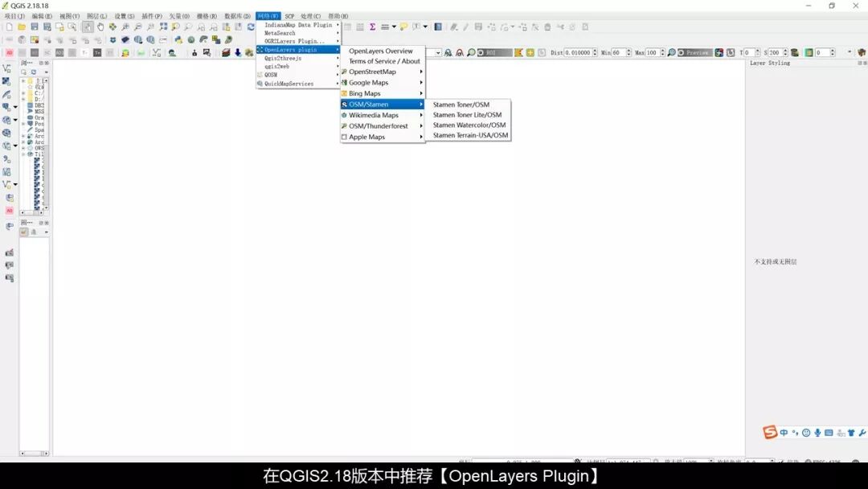
Task: Click the SCP zoom to ROI magnifier icon
Action: click(x=471, y=52)
